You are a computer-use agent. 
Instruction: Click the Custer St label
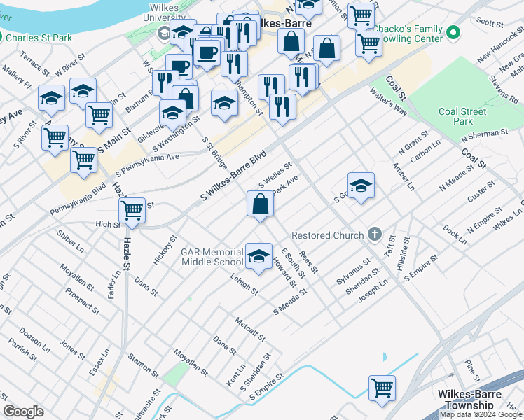481,191
